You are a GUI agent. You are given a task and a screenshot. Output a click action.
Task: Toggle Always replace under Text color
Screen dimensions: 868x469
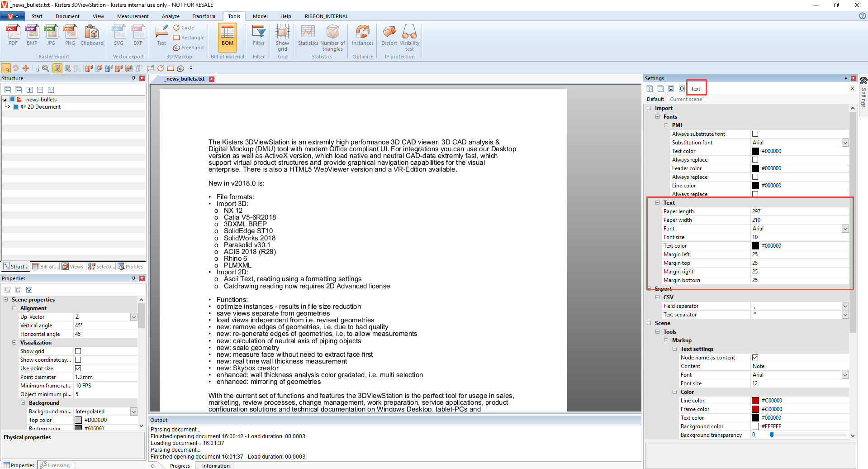point(755,160)
